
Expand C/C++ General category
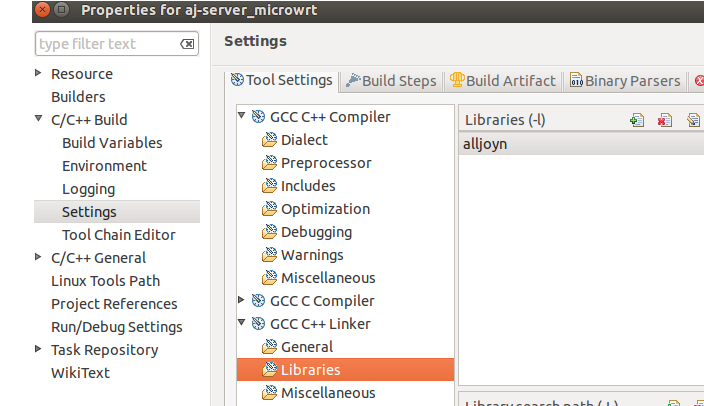(38, 257)
